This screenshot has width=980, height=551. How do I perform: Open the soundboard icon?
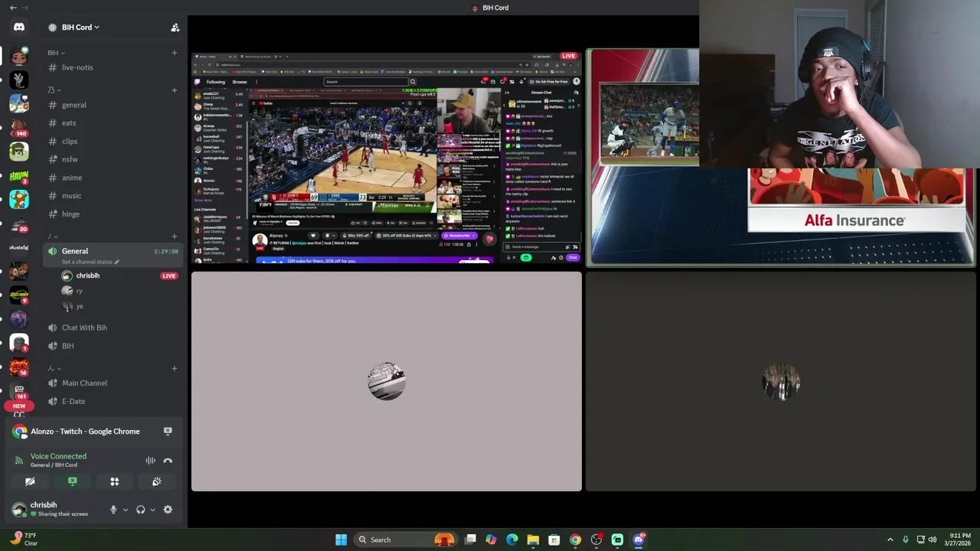pyautogui.click(x=156, y=481)
